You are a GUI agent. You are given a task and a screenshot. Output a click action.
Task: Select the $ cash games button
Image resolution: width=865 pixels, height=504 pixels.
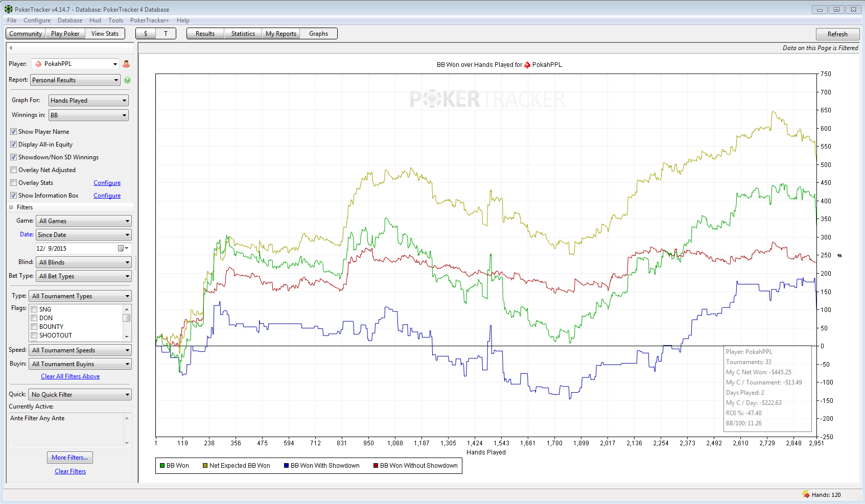point(146,34)
